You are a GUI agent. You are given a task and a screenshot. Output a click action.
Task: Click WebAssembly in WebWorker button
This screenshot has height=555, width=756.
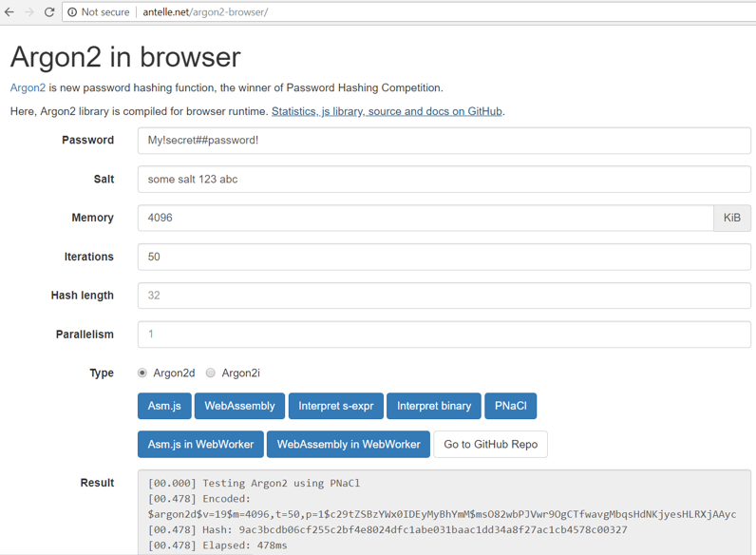(348, 445)
